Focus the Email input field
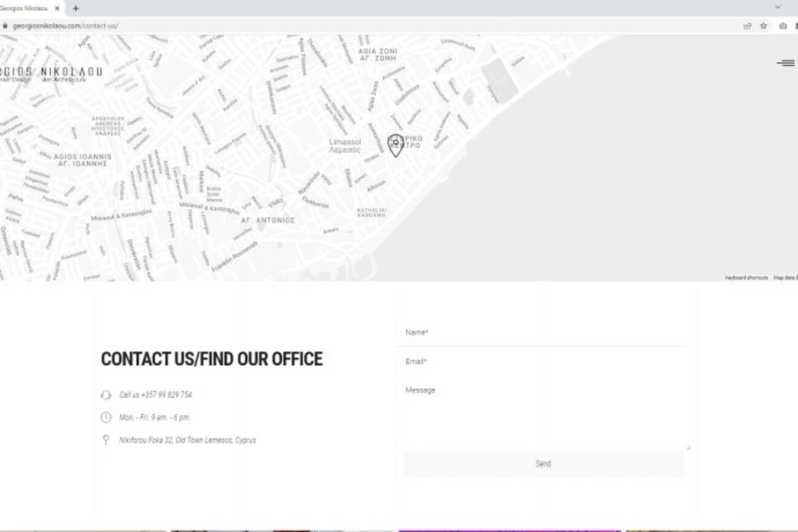Screen dimensions: 798x532 (x=546, y=361)
